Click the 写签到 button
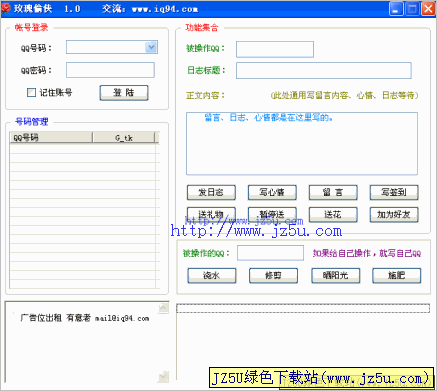Screen dimensions: 437x391 (x=394, y=192)
